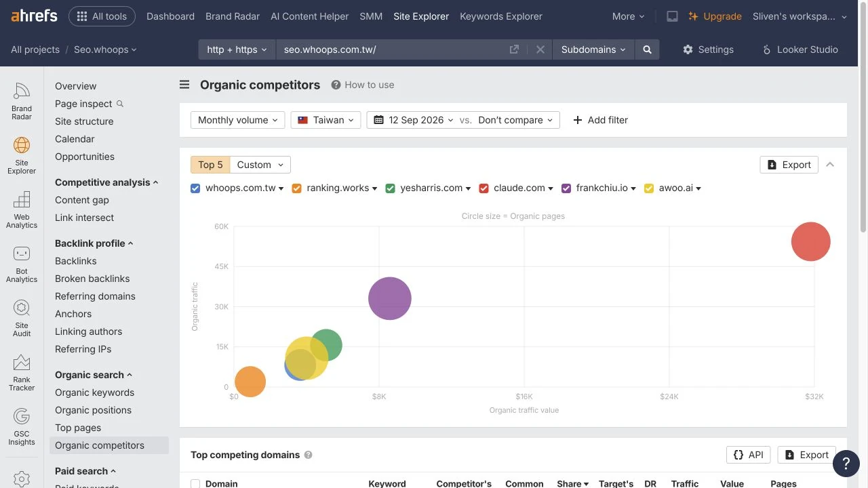Open the Custom dropdown
The image size is (868, 488).
point(260,165)
